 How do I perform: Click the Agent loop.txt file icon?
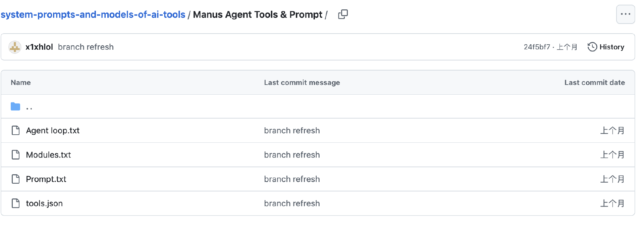(15, 130)
